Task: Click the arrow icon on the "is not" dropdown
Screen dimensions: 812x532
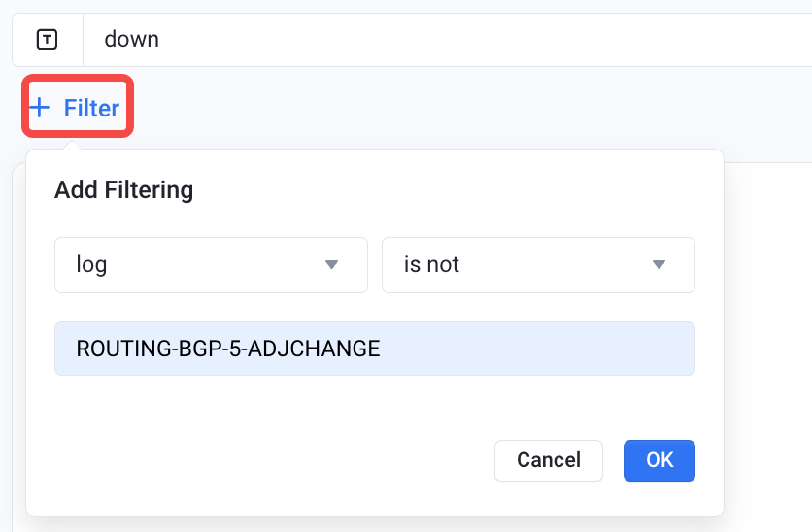Action: click(x=659, y=264)
